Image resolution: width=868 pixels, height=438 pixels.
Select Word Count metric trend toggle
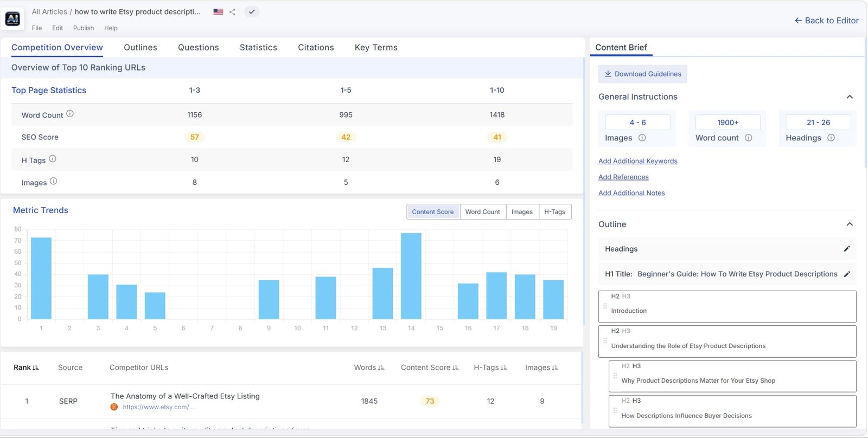pyautogui.click(x=483, y=212)
